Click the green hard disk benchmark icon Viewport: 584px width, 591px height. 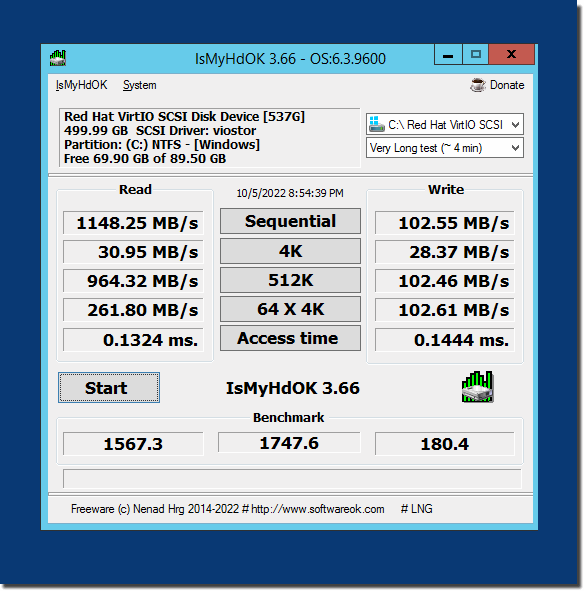[477, 387]
